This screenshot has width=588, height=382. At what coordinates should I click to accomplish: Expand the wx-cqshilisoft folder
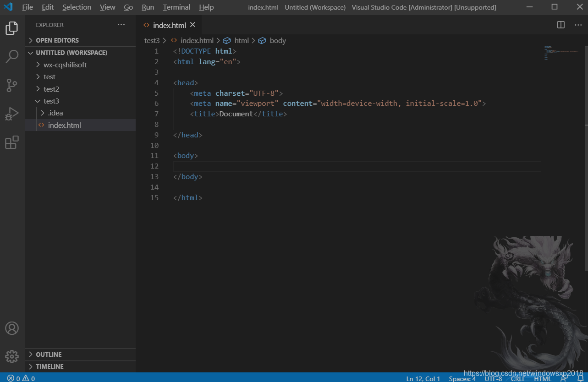pyautogui.click(x=65, y=65)
